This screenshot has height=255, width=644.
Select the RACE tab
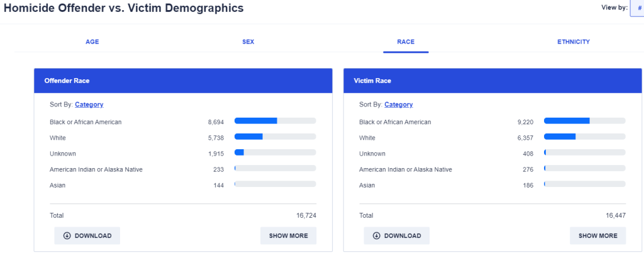406,42
